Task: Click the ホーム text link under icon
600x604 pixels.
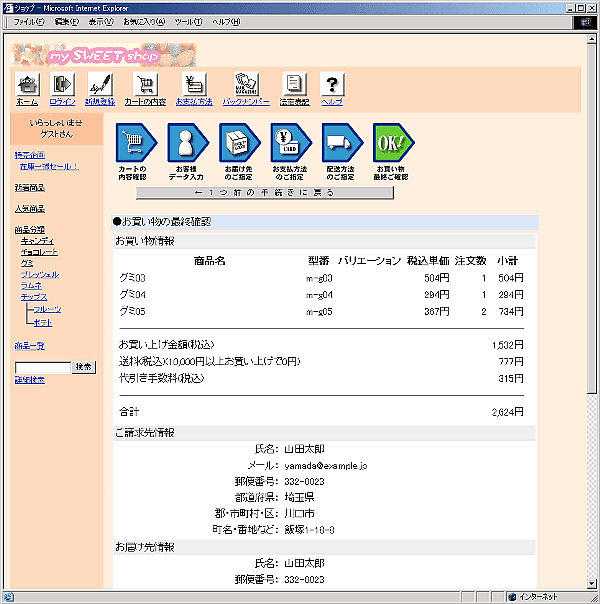Action: pyautogui.click(x=27, y=102)
